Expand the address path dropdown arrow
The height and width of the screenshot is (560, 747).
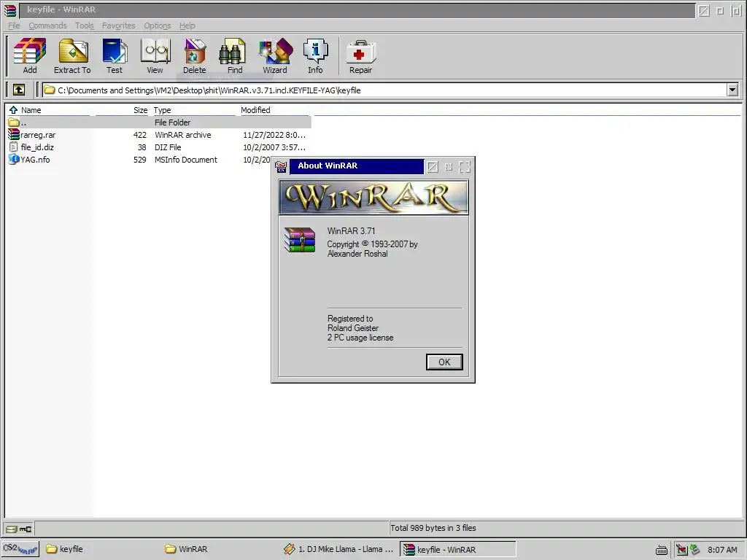point(732,90)
